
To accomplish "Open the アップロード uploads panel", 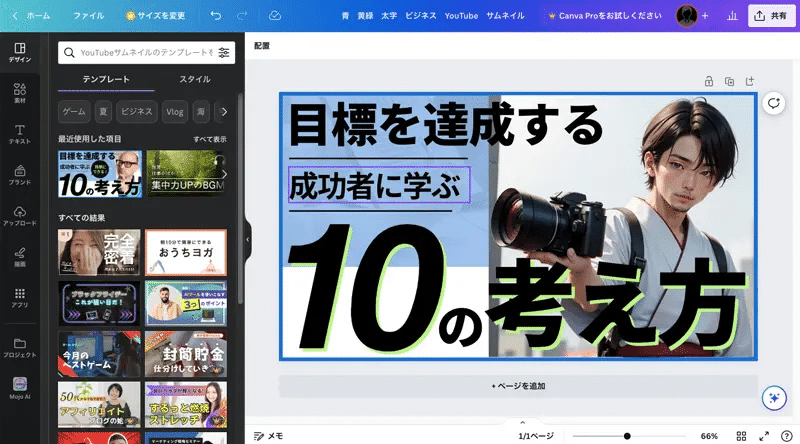I will click(19, 216).
